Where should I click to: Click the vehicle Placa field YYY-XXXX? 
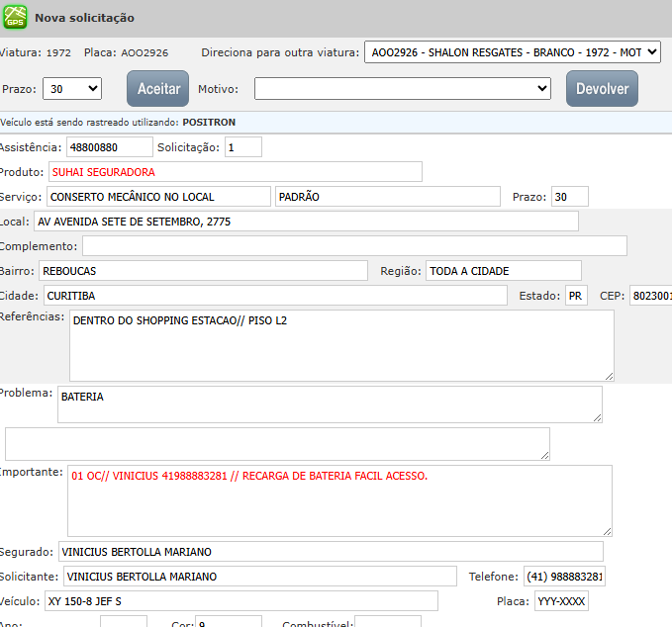561,601
